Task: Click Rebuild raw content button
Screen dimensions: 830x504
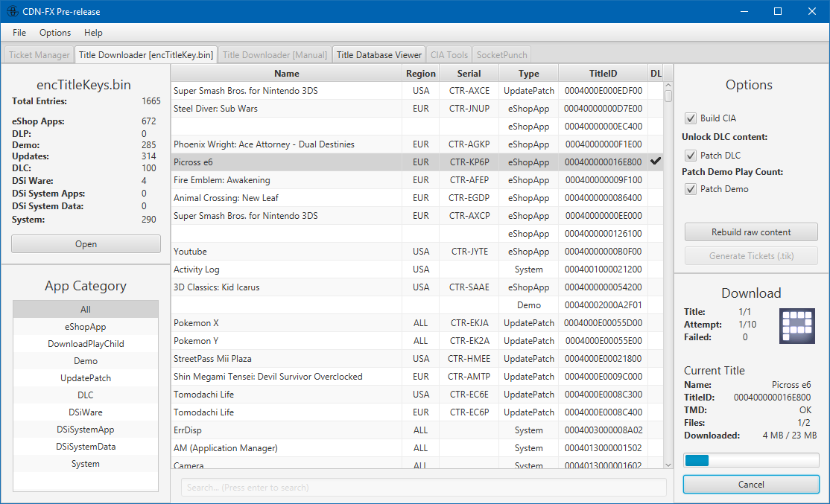Action: point(751,232)
